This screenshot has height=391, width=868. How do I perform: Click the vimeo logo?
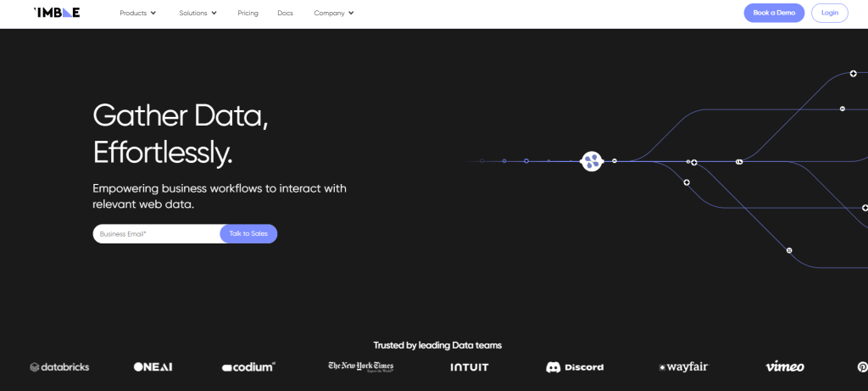(x=784, y=366)
